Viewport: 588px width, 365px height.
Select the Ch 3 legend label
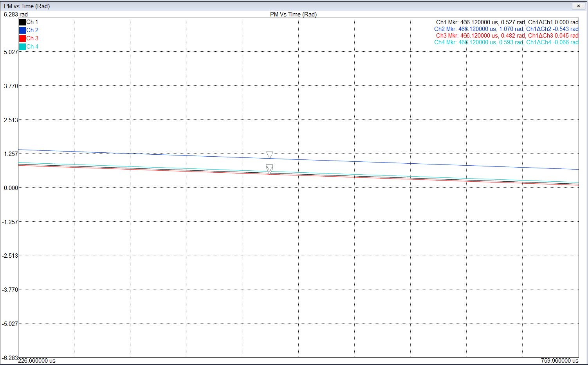click(32, 38)
